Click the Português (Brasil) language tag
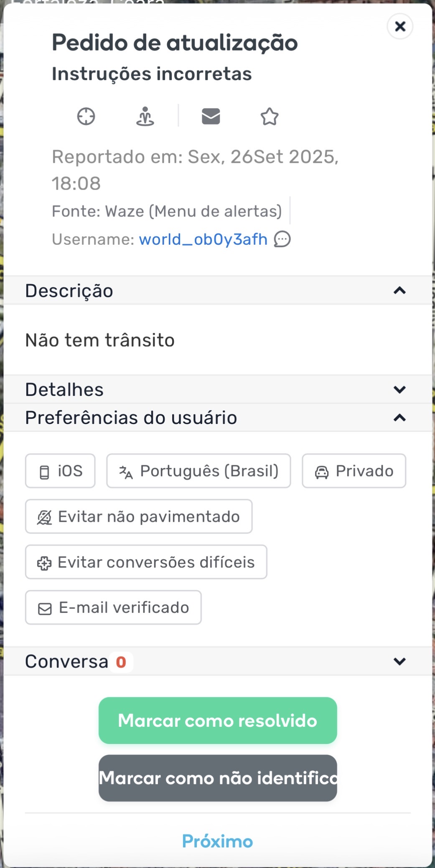The height and width of the screenshot is (868, 435). coord(198,471)
